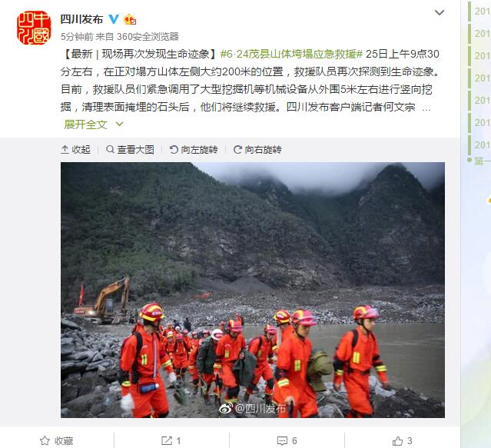Viewport: 491px width, 448px height.
Task: Click the membership crown badge icon
Action: [130, 20]
